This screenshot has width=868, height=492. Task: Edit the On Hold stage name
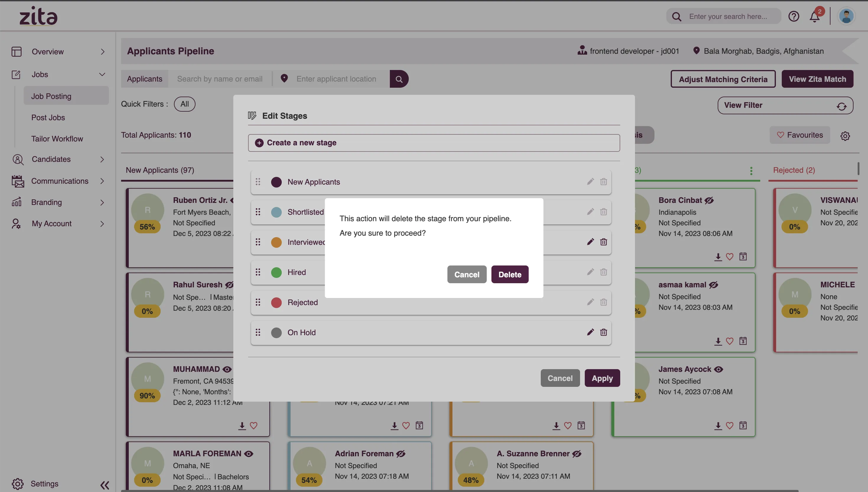click(x=590, y=332)
